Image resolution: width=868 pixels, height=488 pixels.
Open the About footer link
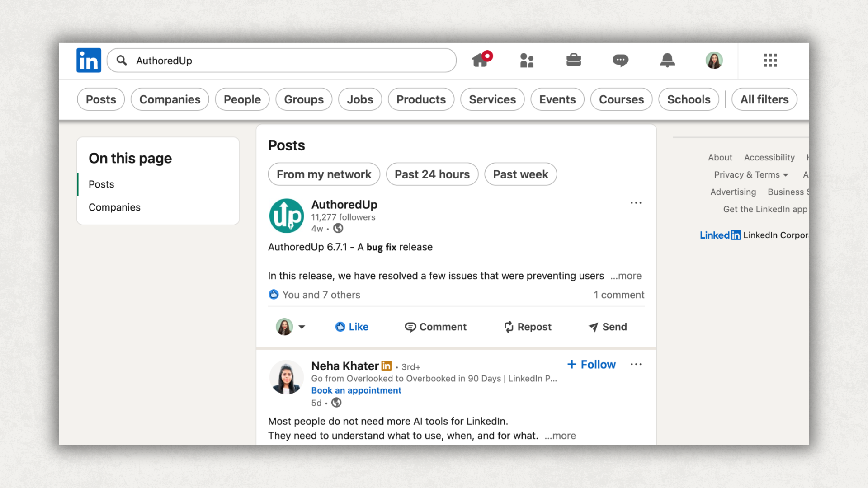click(x=720, y=157)
